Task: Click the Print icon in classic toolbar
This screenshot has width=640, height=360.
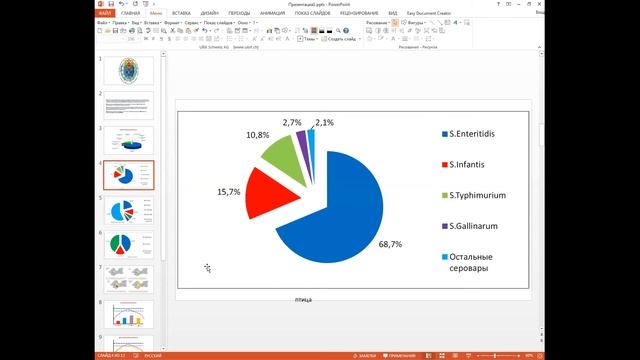Action: (132, 31)
